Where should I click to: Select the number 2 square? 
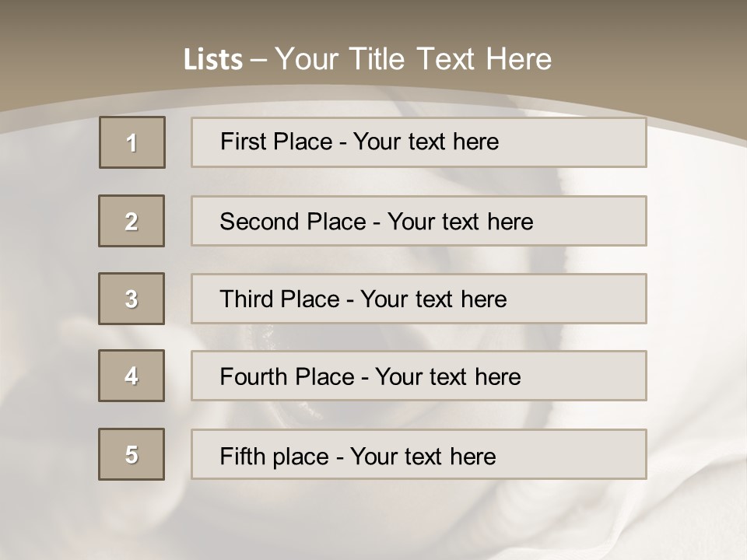(x=132, y=221)
